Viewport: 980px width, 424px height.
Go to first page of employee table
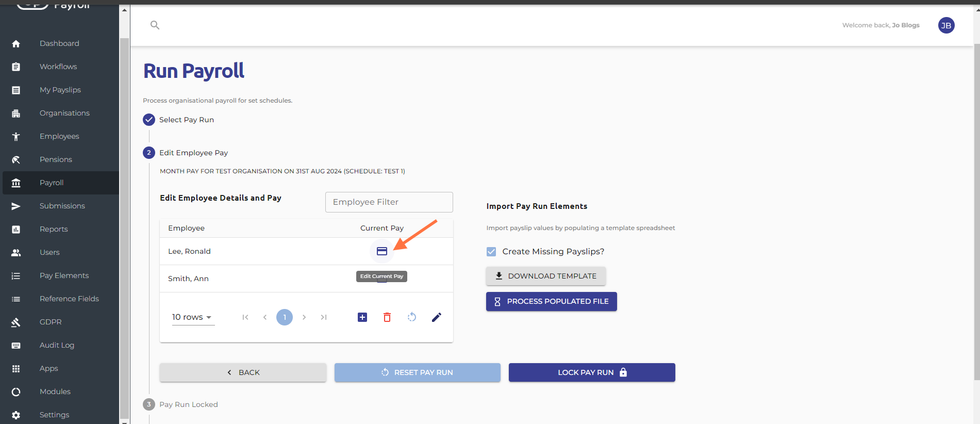click(245, 317)
